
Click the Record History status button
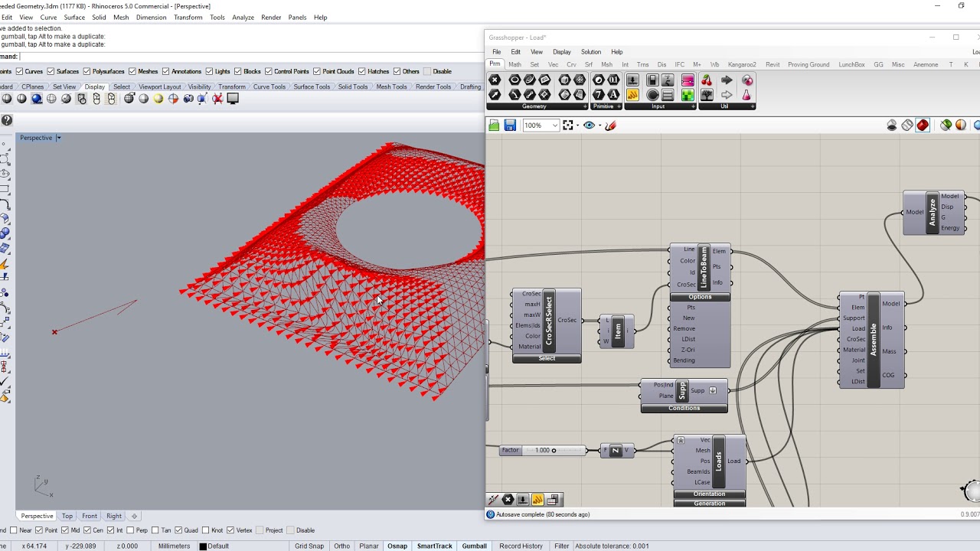tap(521, 546)
